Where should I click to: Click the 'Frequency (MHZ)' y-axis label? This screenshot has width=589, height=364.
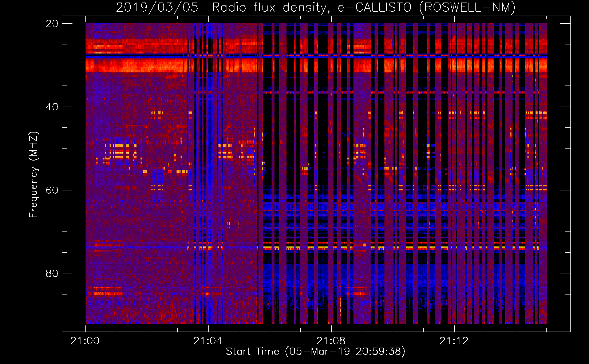click(x=33, y=175)
